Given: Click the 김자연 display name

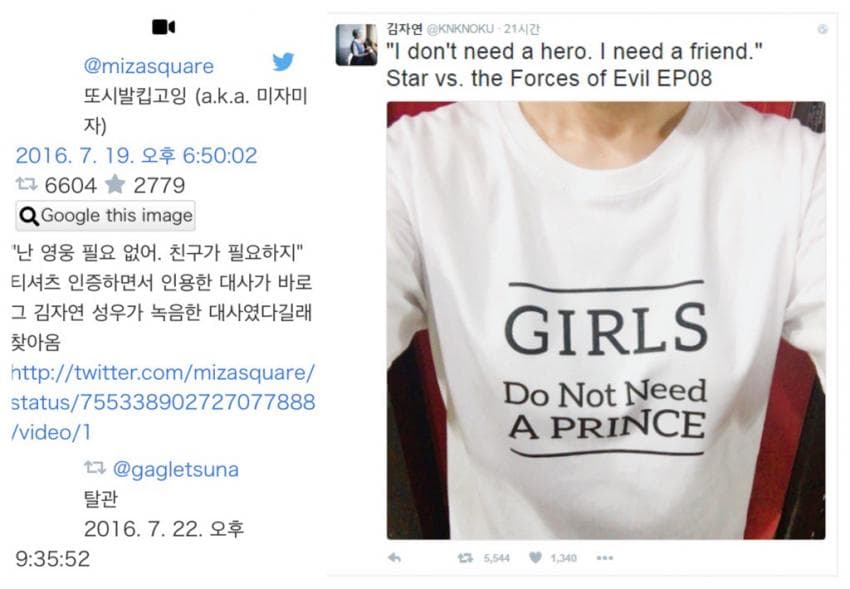Looking at the screenshot, I should (404, 29).
